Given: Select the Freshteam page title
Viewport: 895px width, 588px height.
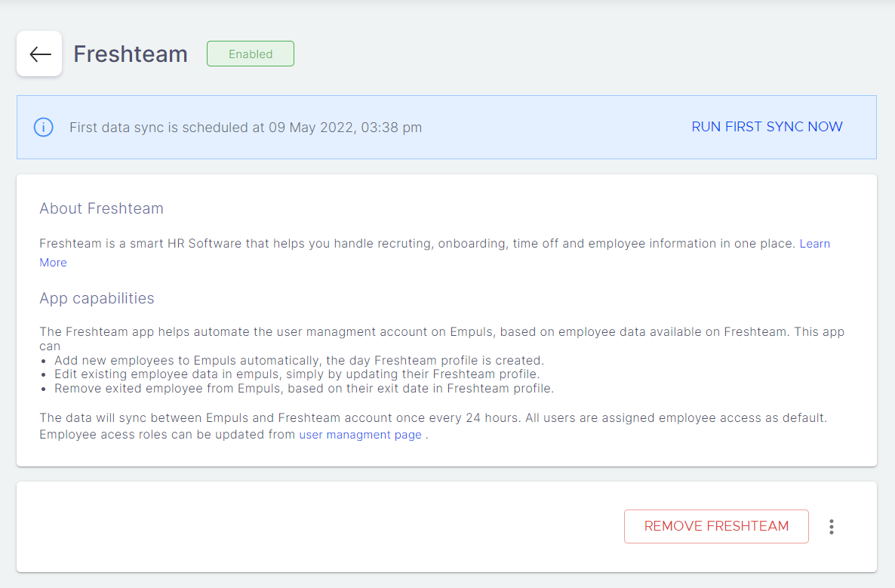Looking at the screenshot, I should [131, 54].
